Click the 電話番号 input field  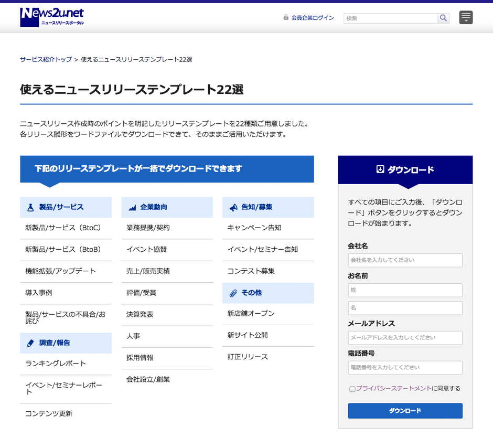pos(405,368)
